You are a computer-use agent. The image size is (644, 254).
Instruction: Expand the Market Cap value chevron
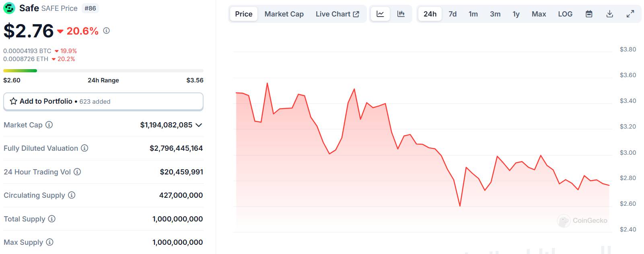199,125
